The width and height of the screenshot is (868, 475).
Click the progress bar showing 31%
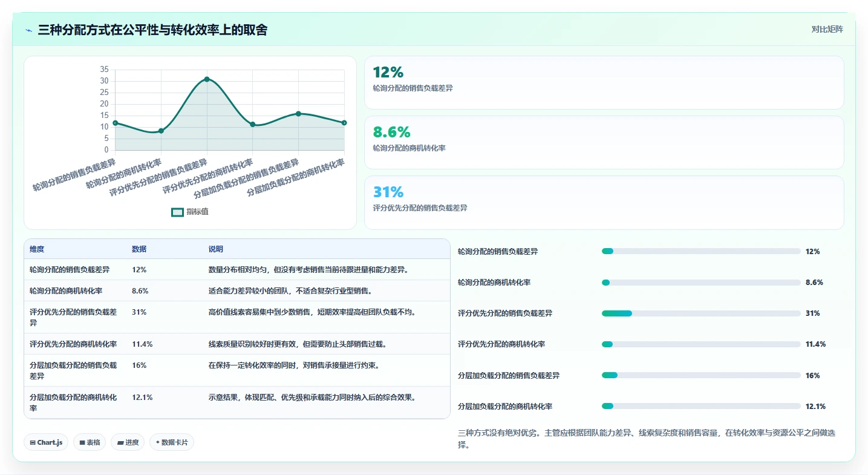point(701,313)
